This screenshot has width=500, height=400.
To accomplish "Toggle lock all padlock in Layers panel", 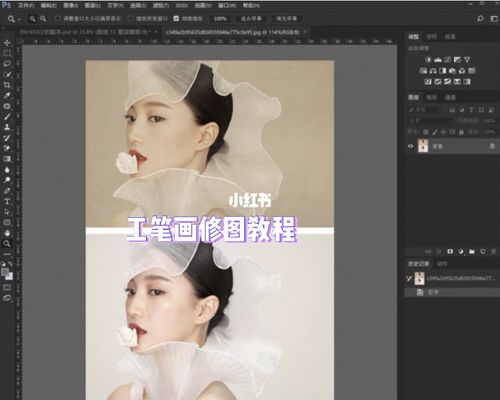I will click(x=461, y=132).
